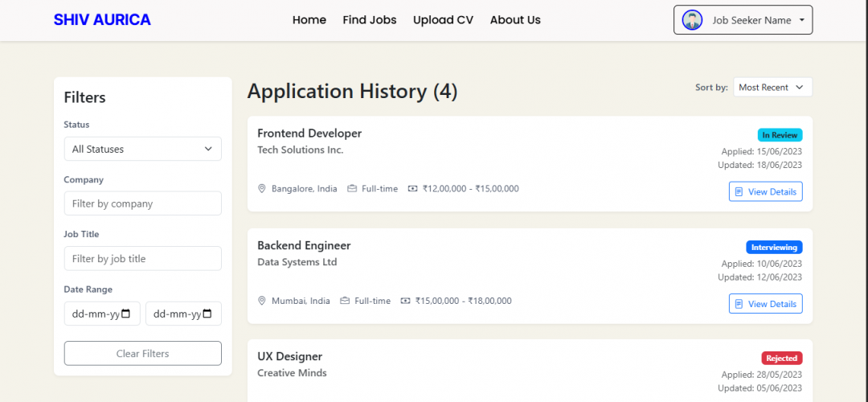Image resolution: width=868 pixels, height=402 pixels.
Task: Click Mumbai, India location text
Action: [x=301, y=301]
